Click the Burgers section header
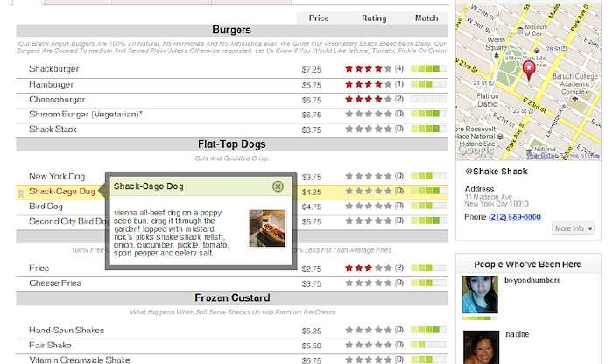613x364 pixels. (x=232, y=30)
